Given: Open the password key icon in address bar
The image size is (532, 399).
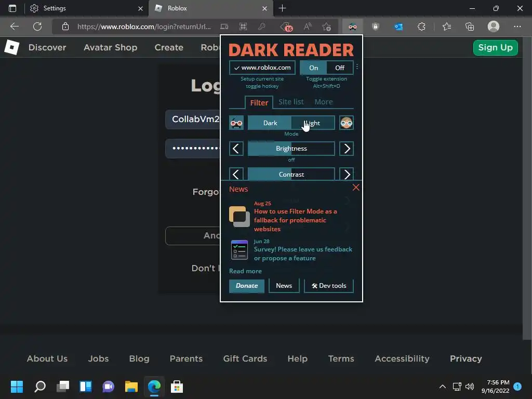Looking at the screenshot, I should pos(262,26).
